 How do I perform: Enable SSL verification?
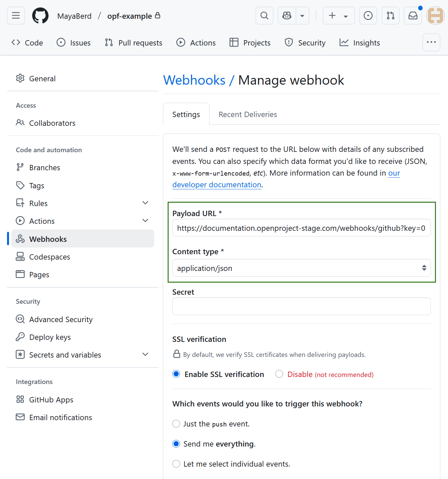click(176, 374)
